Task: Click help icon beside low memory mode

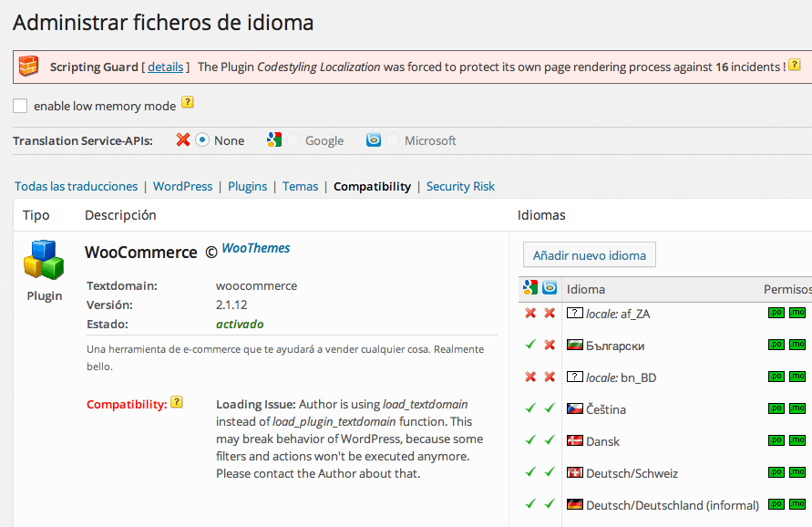Action: pyautogui.click(x=188, y=102)
